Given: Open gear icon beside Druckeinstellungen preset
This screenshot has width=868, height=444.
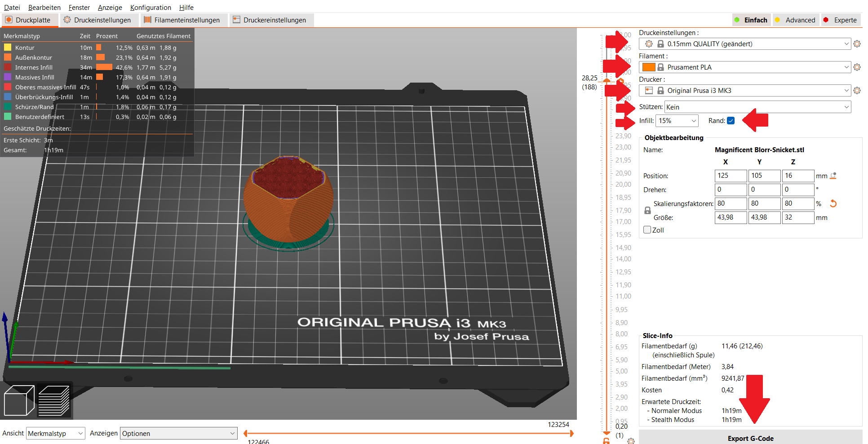Looking at the screenshot, I should [857, 44].
